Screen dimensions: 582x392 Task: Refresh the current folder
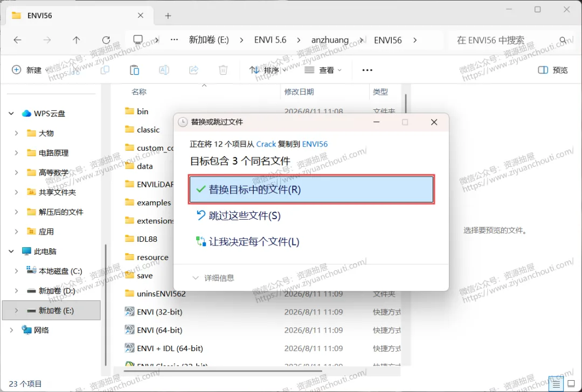[106, 40]
